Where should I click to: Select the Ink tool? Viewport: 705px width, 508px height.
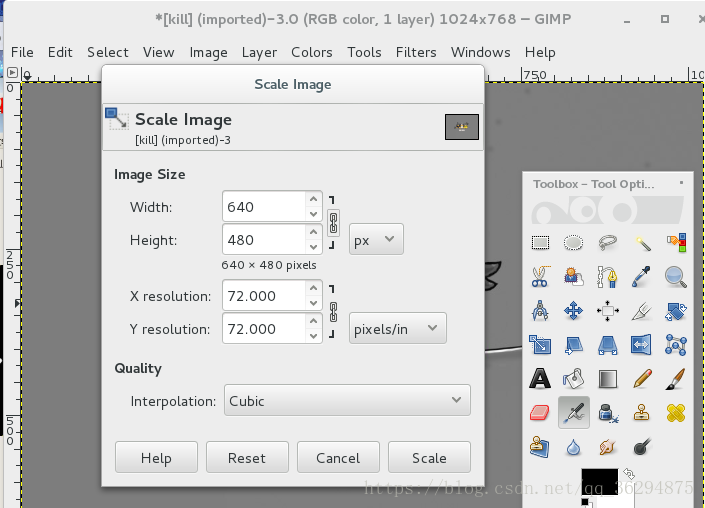pos(607,413)
